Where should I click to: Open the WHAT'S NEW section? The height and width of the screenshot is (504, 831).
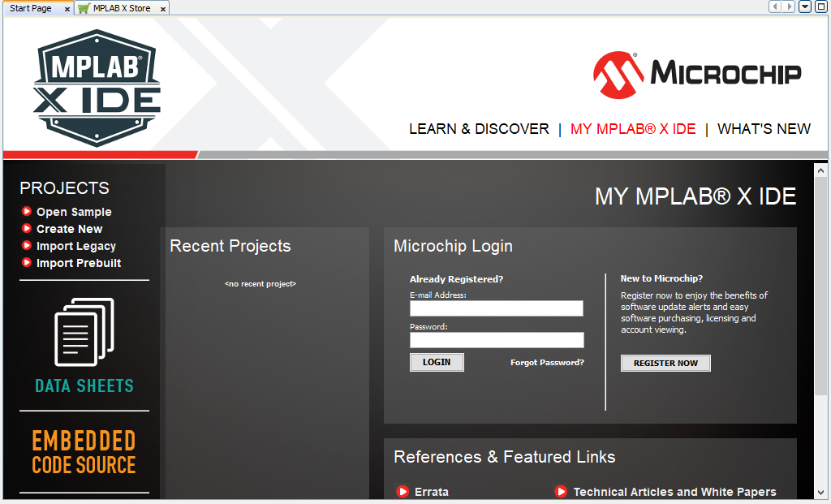tap(764, 128)
